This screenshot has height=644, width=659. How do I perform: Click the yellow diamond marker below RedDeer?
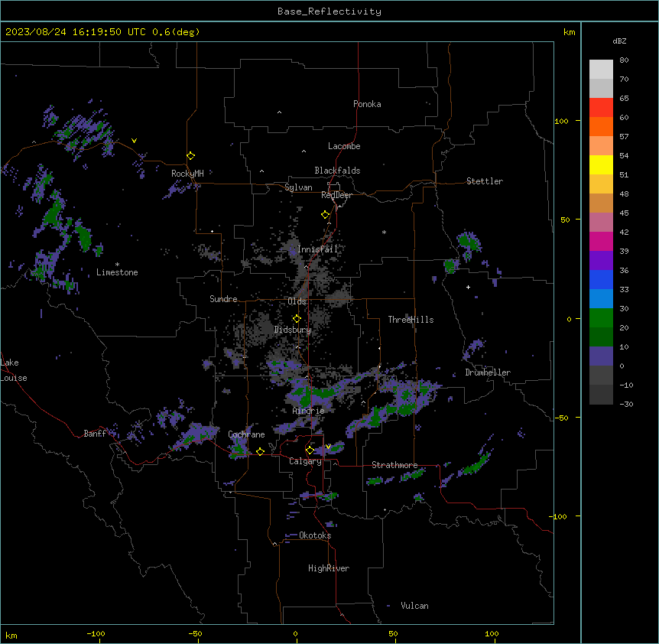[x=326, y=215]
